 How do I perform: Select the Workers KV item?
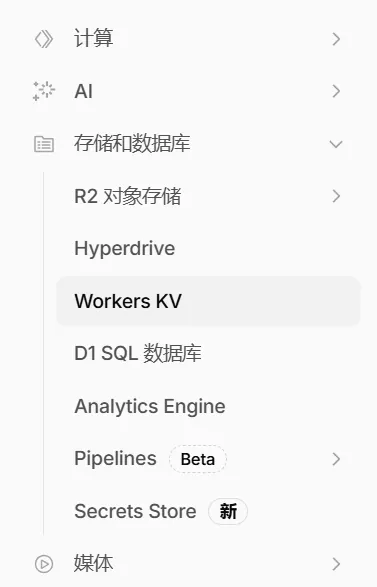coord(208,301)
